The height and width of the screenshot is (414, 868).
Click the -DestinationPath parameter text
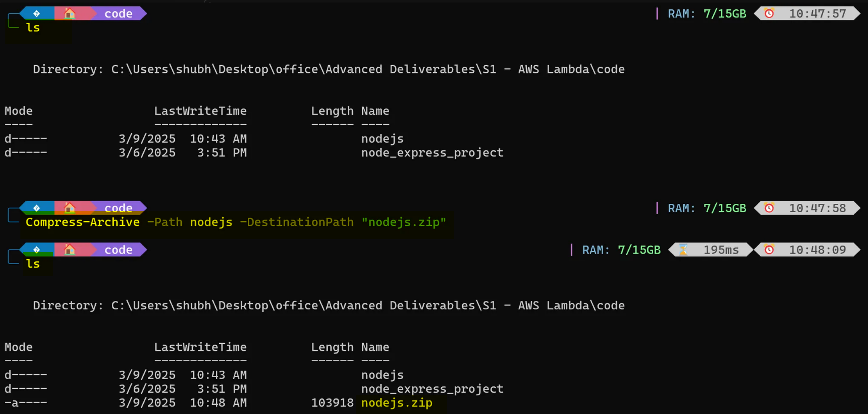pos(297,222)
